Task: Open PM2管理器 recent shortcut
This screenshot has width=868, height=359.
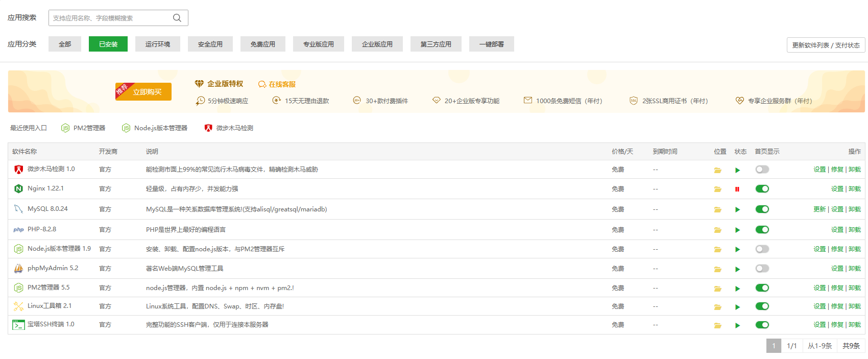Action: coord(83,128)
